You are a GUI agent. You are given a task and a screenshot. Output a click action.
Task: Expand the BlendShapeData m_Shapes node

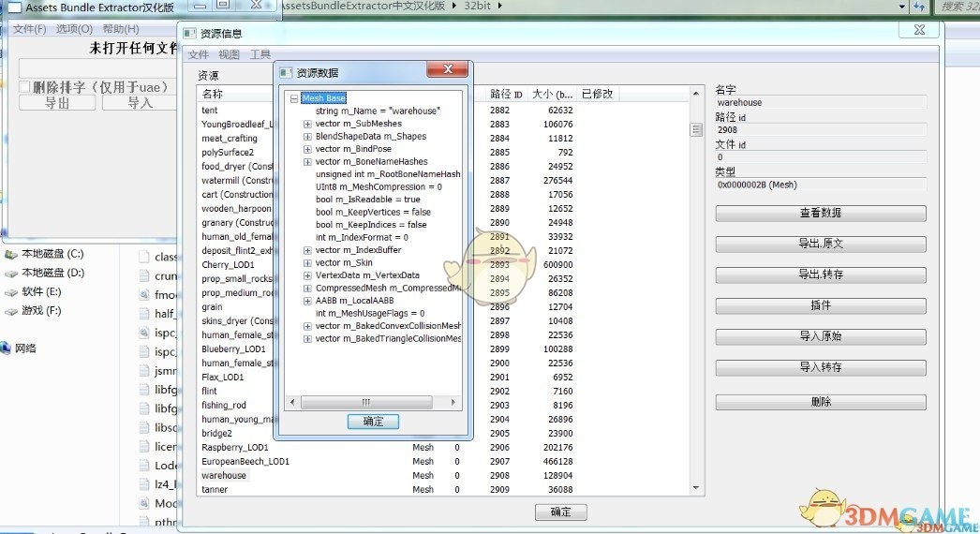tap(307, 137)
